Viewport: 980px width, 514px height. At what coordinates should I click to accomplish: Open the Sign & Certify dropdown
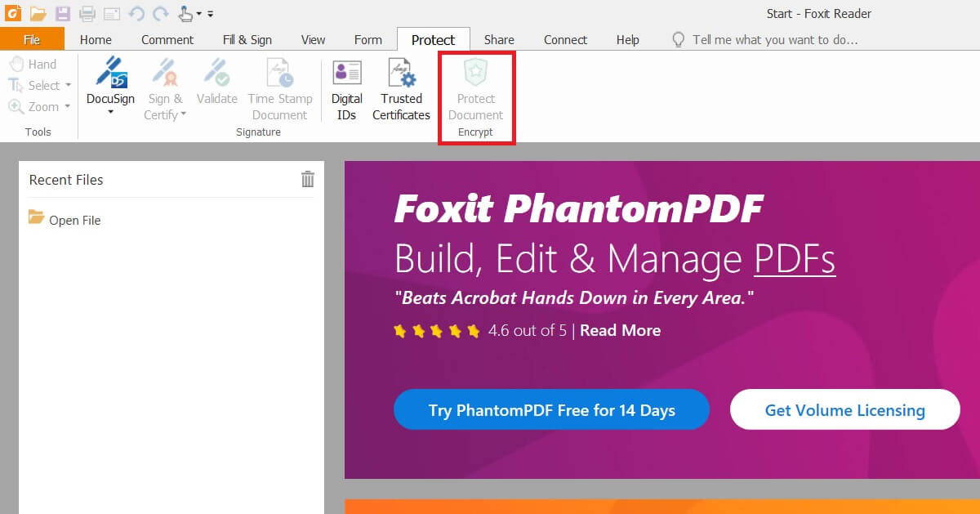click(x=183, y=114)
